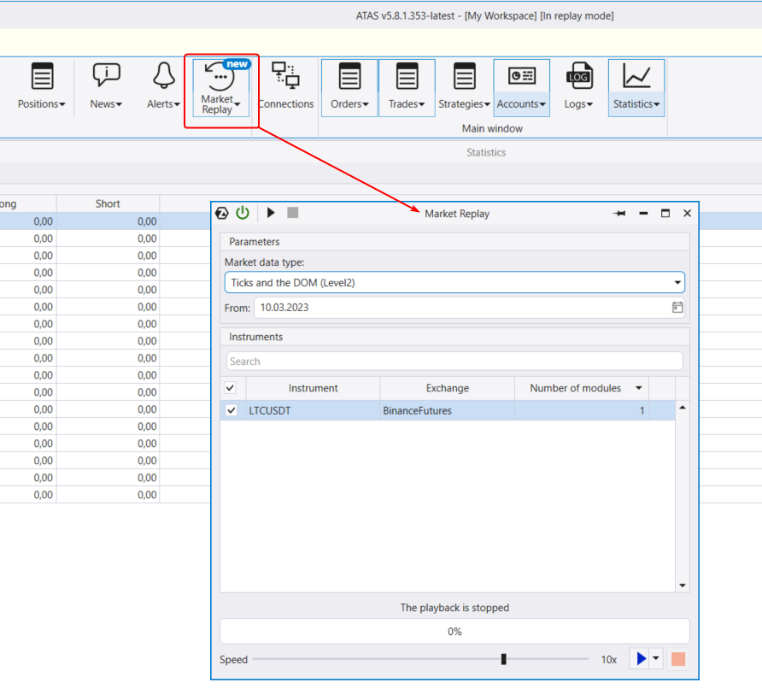Uncheck the LTCUSDT instrument checkbox
This screenshot has width=762, height=700.
coord(231,411)
